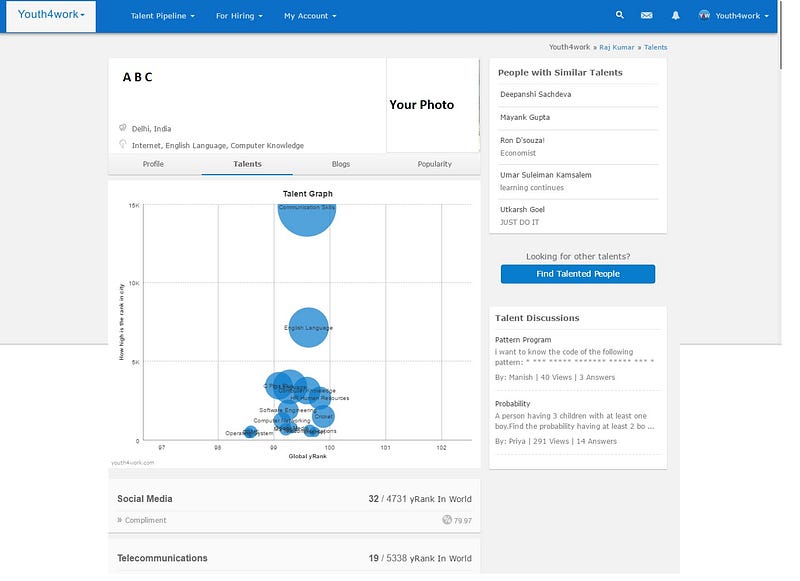Open Umar Suleiman Kamsalem's profile

click(546, 175)
